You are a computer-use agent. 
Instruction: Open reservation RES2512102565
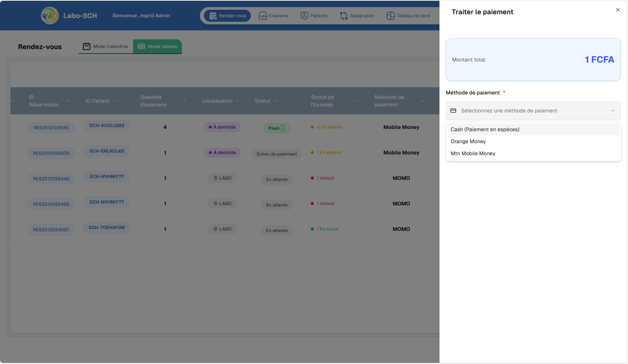point(51,128)
